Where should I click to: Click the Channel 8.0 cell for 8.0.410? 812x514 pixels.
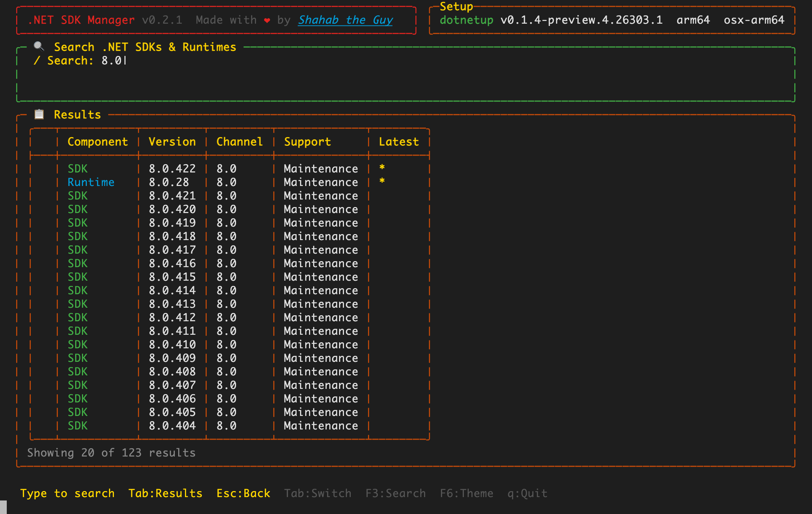pyautogui.click(x=226, y=345)
